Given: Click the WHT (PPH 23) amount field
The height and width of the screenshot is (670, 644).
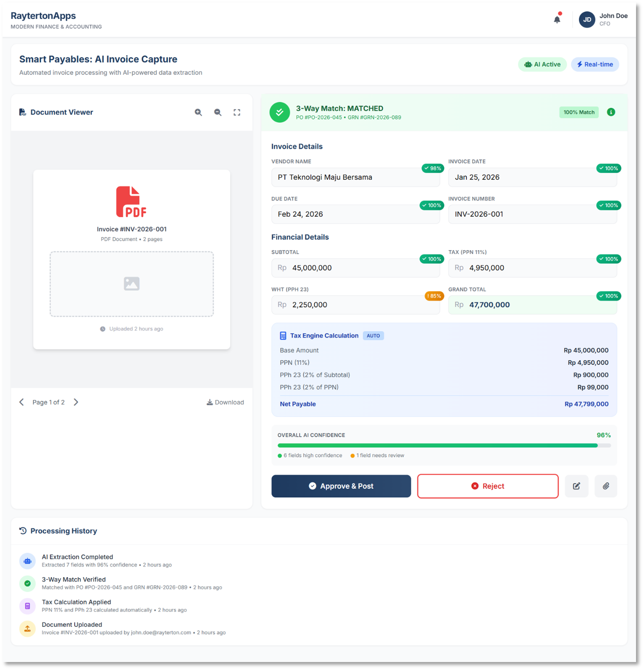Looking at the screenshot, I should [355, 305].
